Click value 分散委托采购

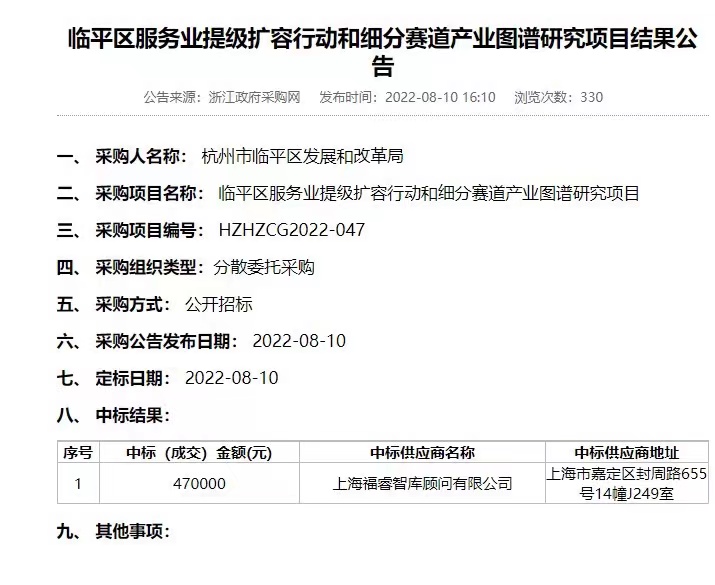(264, 267)
